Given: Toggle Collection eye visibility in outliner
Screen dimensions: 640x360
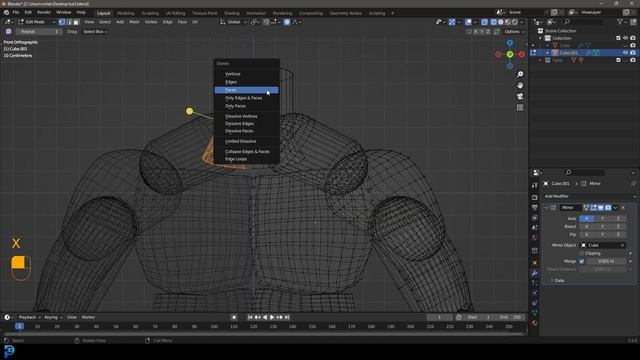Looking at the screenshot, I should pyautogui.click(x=625, y=38).
